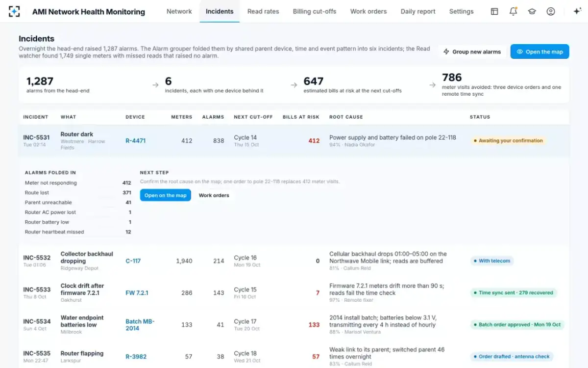The width and height of the screenshot is (588, 368).
Task: Expand the INC-5533 incident row
Action: pos(294,293)
